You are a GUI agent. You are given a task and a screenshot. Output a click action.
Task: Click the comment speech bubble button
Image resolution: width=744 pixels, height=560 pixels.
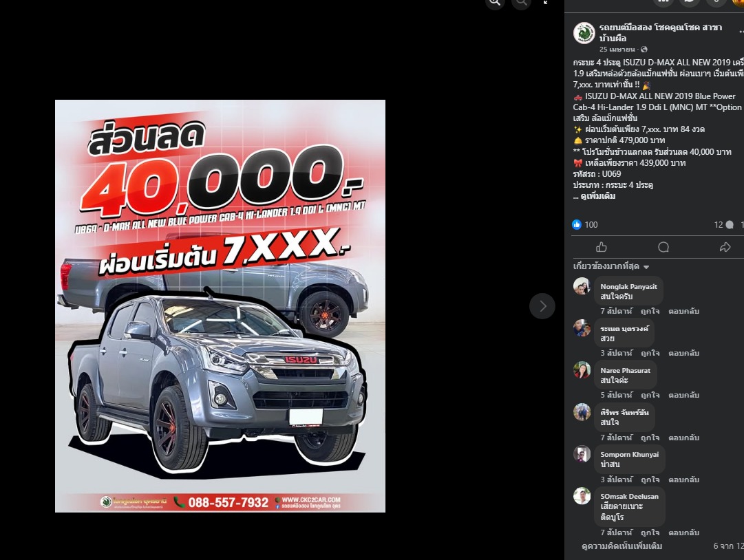pos(663,247)
